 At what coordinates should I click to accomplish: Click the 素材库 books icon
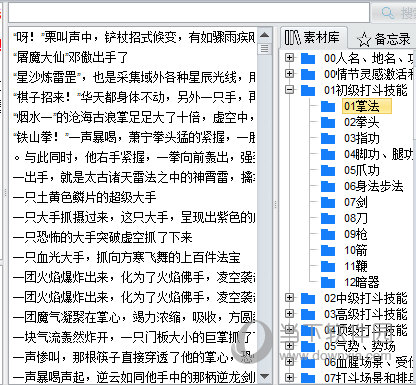tap(292, 37)
